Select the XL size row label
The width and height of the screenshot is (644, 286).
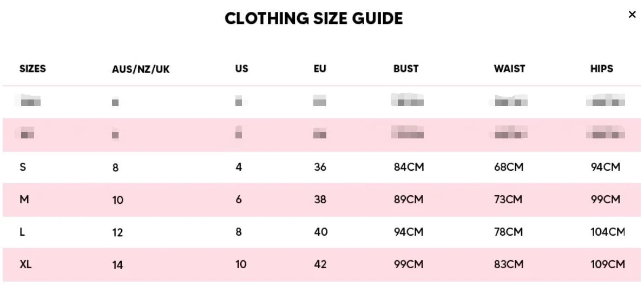(25, 264)
